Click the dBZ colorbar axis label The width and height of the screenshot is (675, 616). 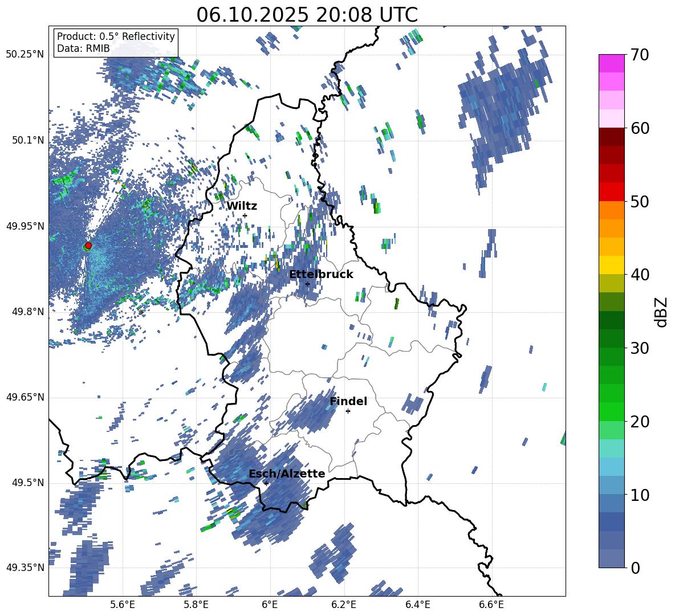point(661,312)
